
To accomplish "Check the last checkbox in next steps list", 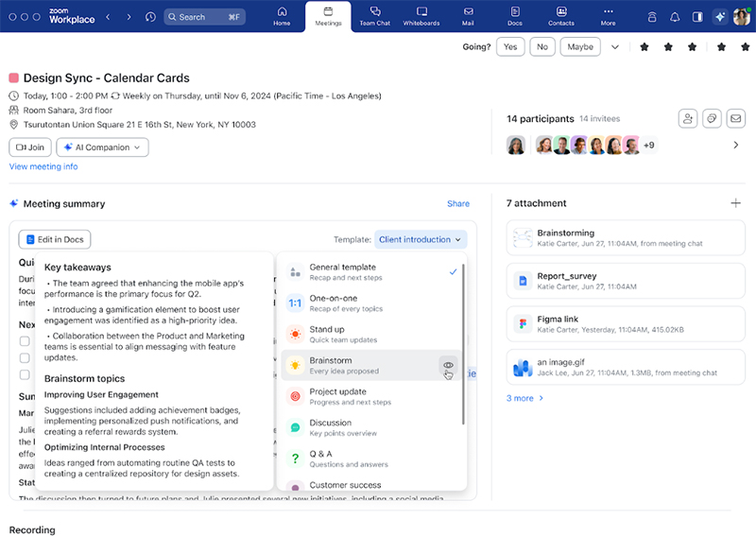I will [25, 373].
